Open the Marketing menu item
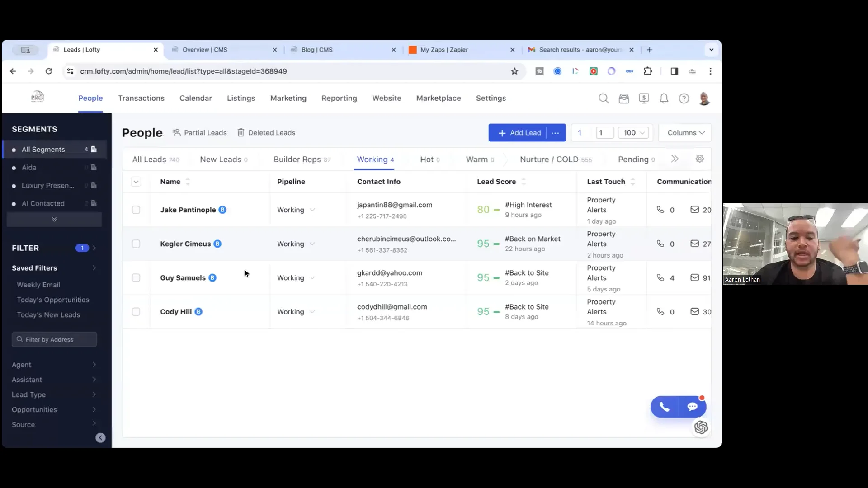Viewport: 868px width, 488px height. [x=288, y=98]
